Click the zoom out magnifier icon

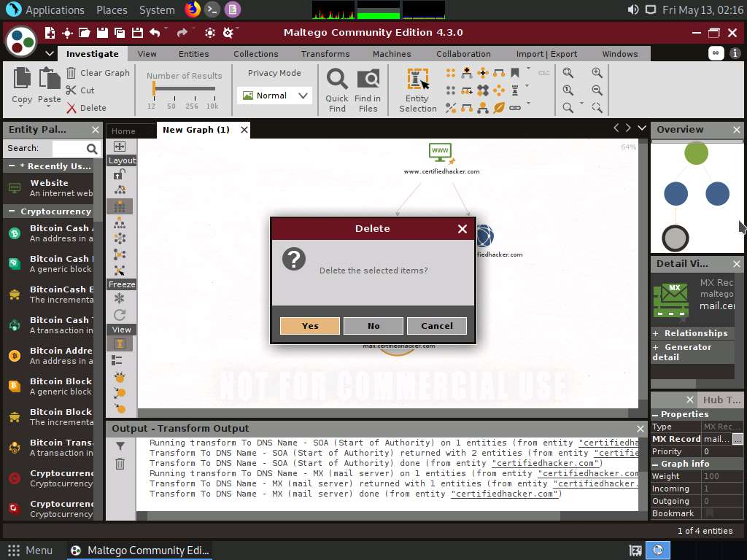[597, 90]
